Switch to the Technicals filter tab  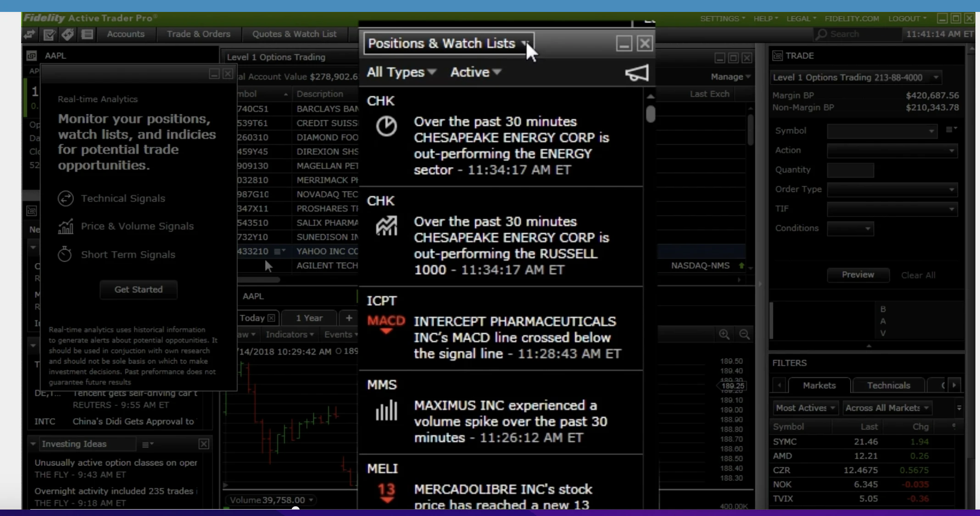888,385
